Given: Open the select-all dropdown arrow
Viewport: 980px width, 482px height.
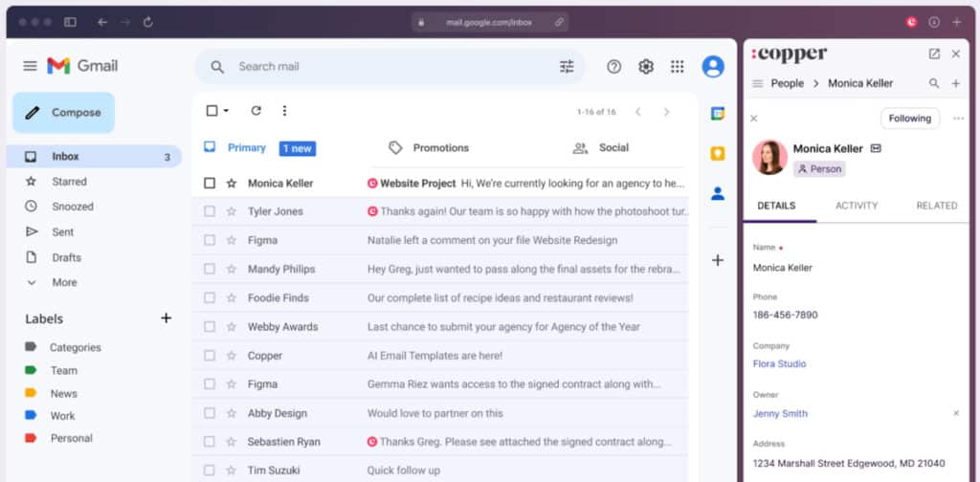Looking at the screenshot, I should 226,111.
